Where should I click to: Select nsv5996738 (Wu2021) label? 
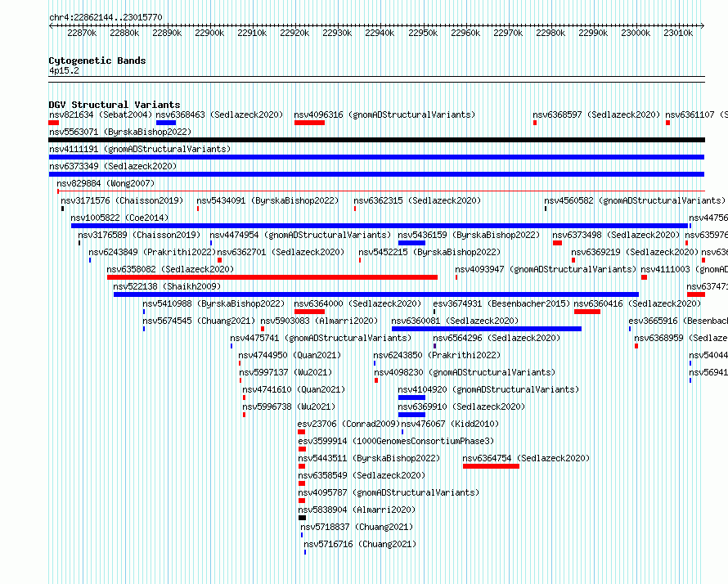(x=289, y=407)
